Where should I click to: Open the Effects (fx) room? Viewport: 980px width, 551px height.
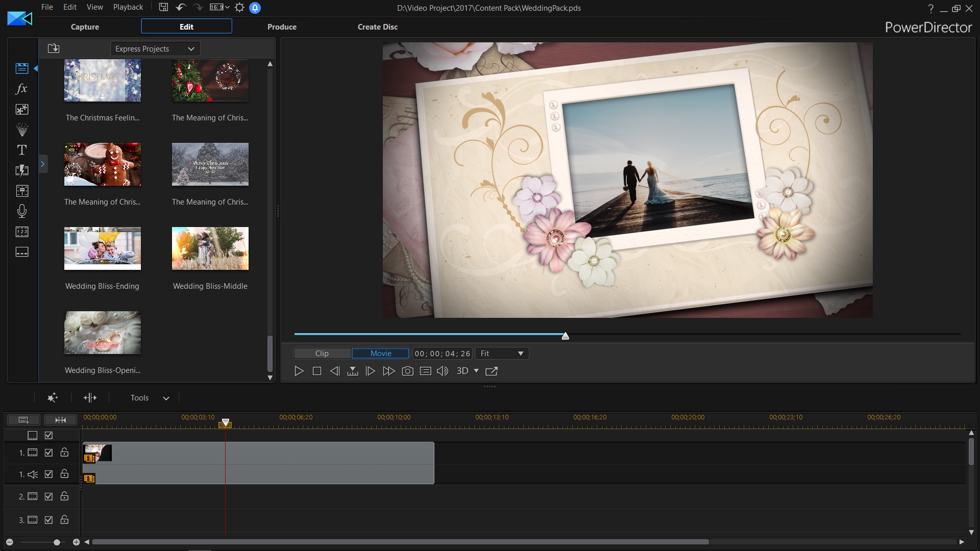pos(21,89)
